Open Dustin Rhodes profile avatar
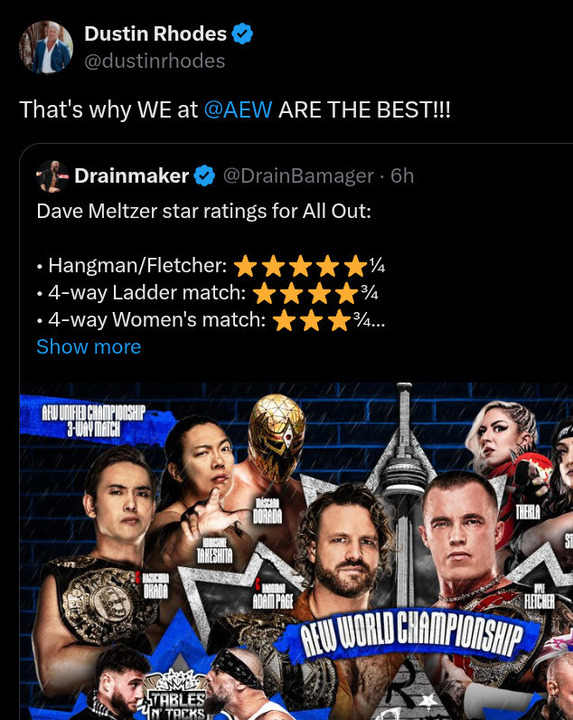 (x=46, y=47)
